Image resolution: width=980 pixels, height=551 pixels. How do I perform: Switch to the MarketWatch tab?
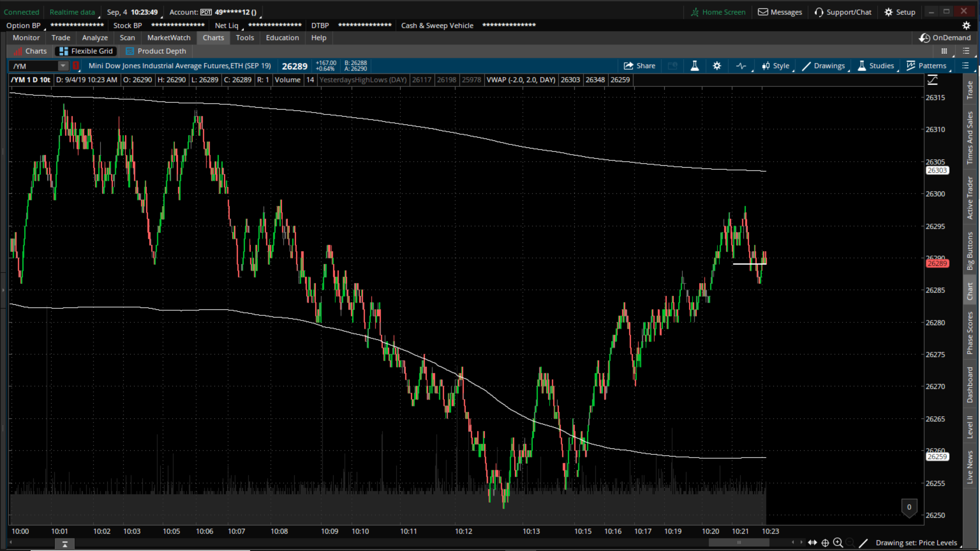point(168,38)
